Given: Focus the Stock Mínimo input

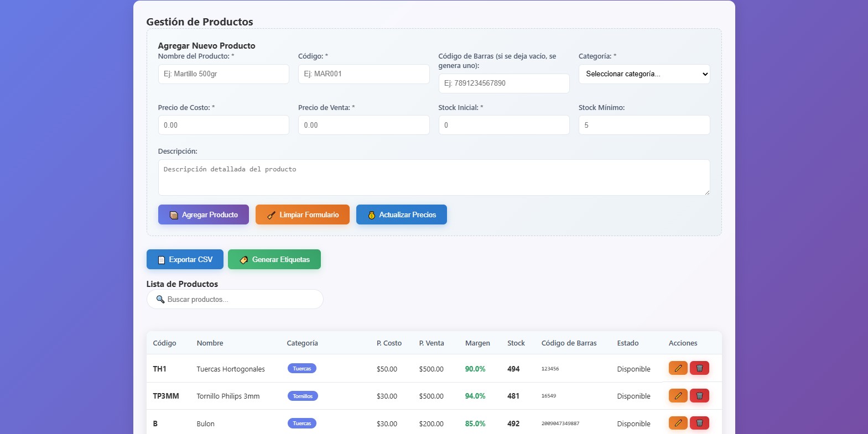Looking at the screenshot, I should click(644, 125).
